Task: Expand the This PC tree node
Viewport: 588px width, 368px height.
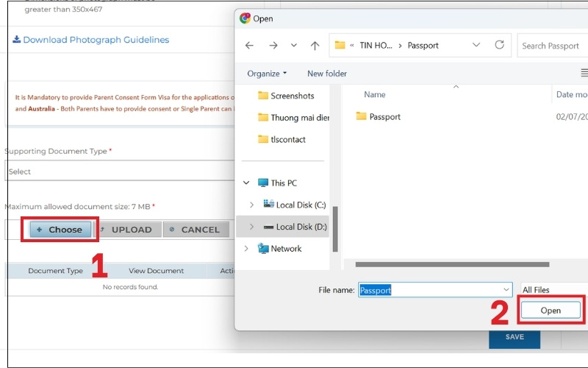Action: 245,183
